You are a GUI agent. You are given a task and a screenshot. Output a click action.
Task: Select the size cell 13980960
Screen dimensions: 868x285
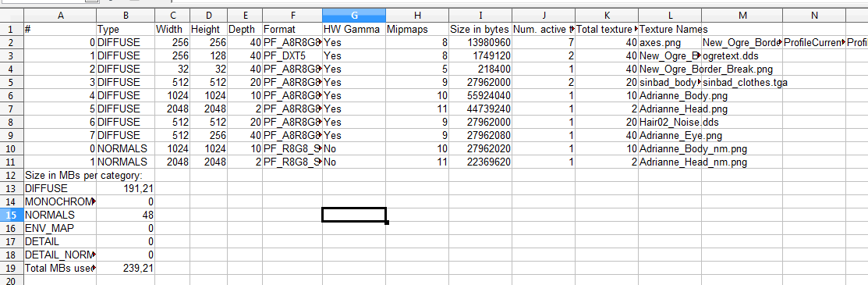pyautogui.click(x=480, y=42)
